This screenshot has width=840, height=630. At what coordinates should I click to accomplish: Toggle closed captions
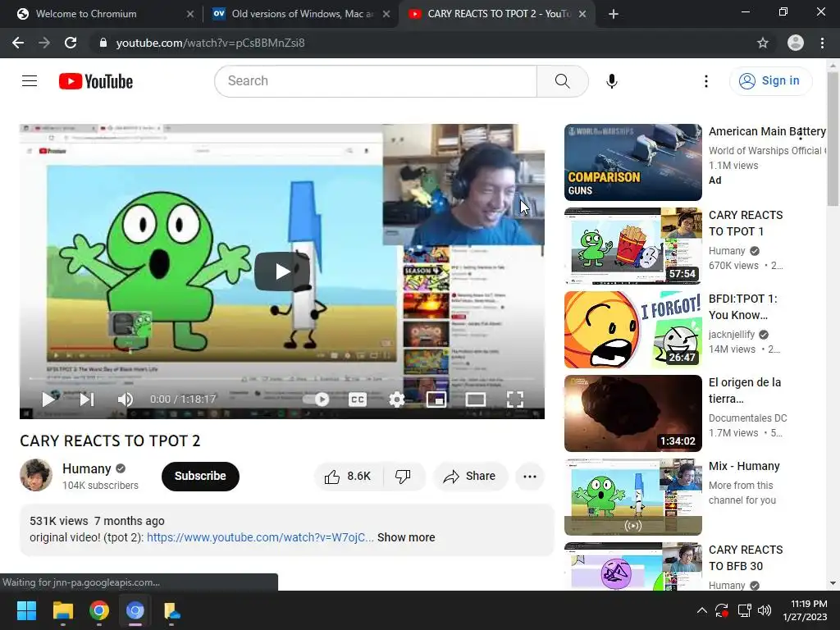(358, 399)
